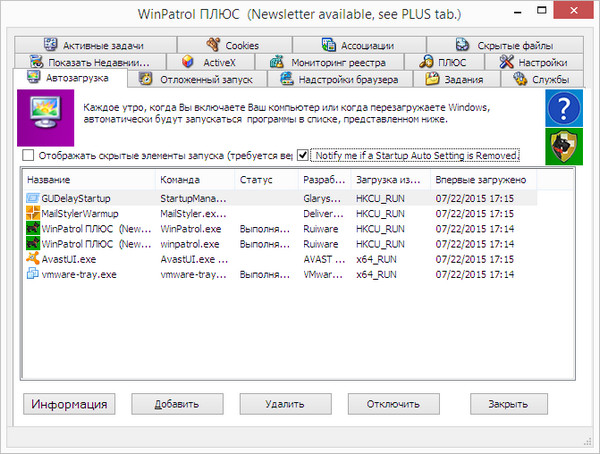600x454 pixels.
Task: Click the Активные задачи tab icon
Action: 51,45
